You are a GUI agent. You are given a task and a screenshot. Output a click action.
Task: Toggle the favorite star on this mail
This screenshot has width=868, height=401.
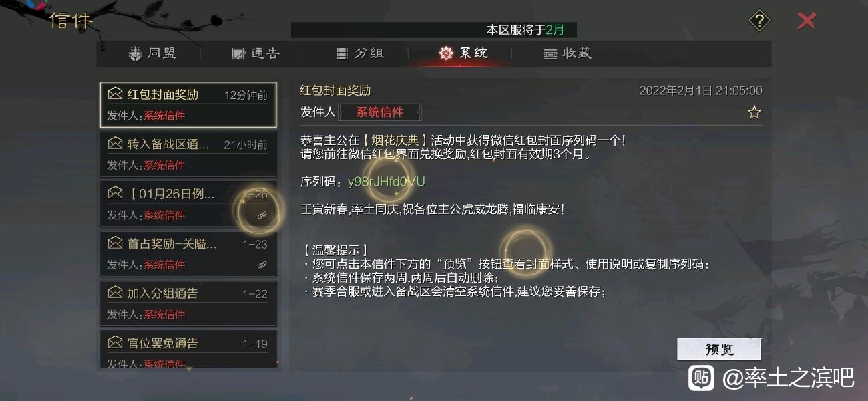(x=754, y=112)
